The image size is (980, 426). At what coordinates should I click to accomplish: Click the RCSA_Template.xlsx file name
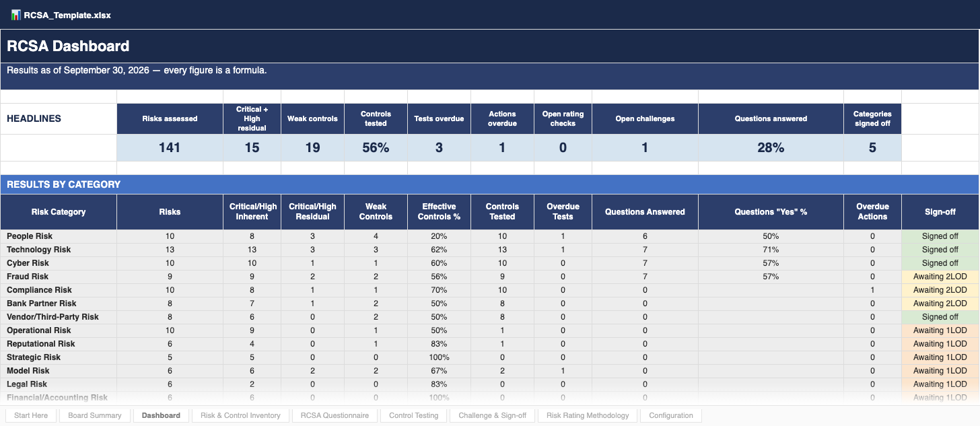click(x=67, y=15)
